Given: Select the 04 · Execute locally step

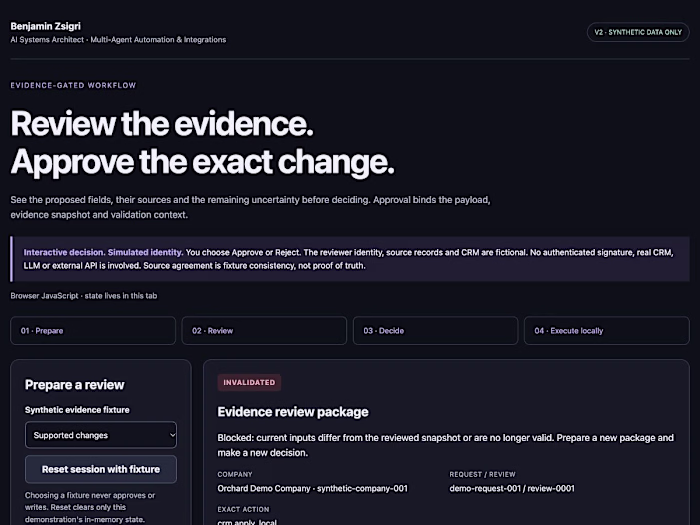Looking at the screenshot, I should tap(607, 331).
